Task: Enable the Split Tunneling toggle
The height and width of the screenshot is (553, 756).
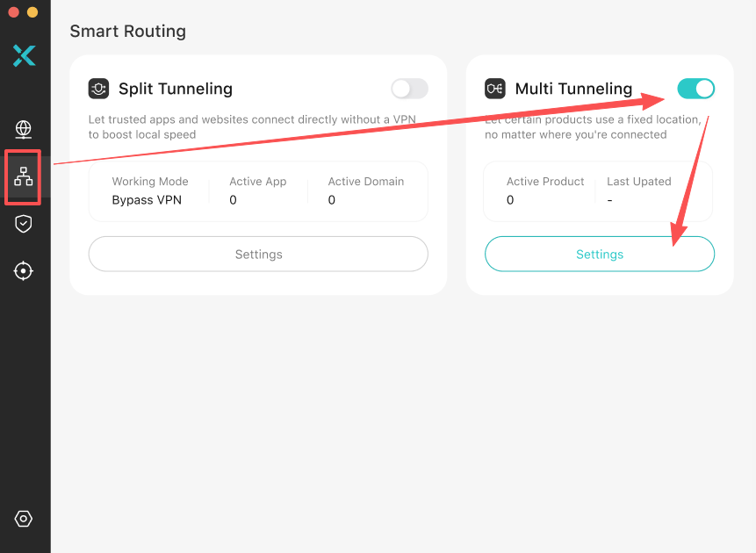Action: pos(408,88)
